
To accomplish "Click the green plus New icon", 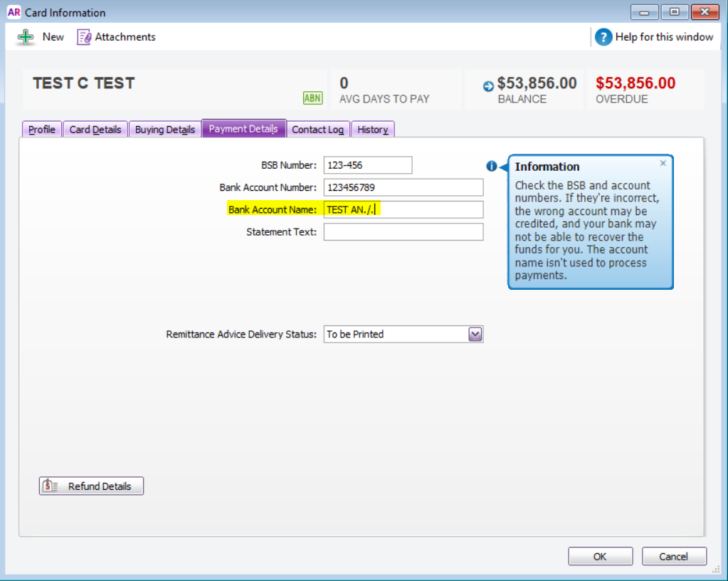I will [26, 37].
